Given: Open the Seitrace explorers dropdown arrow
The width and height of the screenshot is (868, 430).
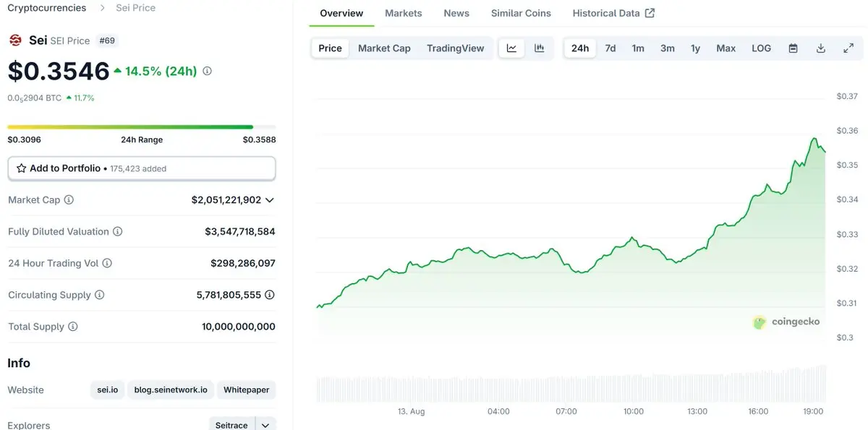Looking at the screenshot, I should (x=265, y=425).
